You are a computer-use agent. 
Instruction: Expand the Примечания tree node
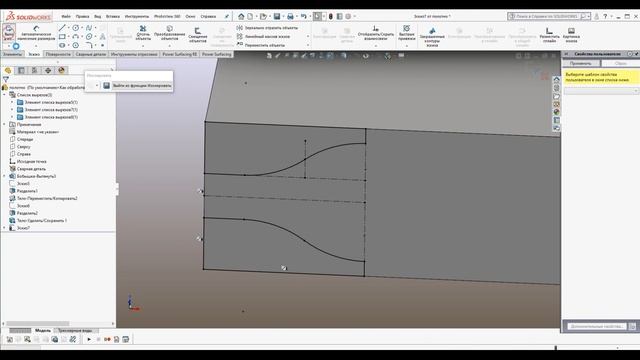pyautogui.click(x=4, y=124)
